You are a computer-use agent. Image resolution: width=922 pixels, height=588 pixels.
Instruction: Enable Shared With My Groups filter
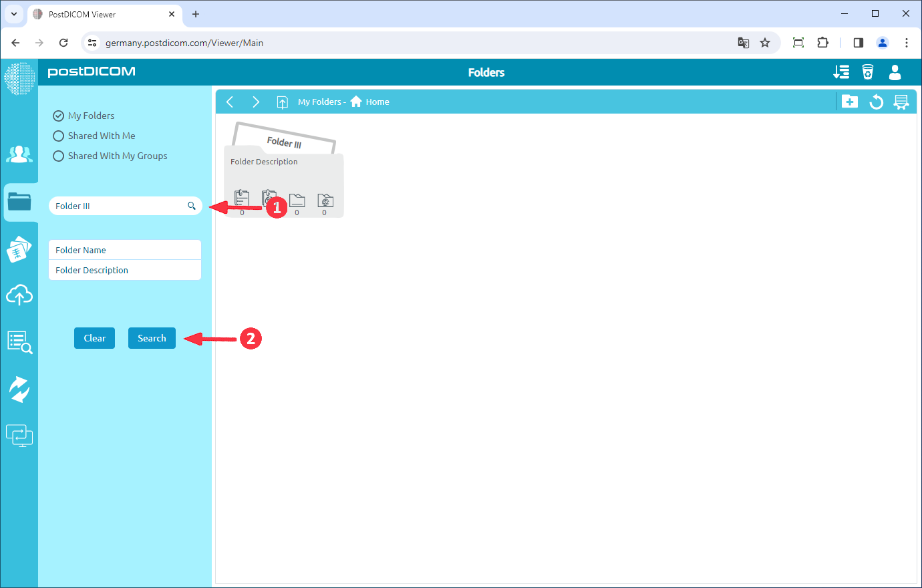58,156
